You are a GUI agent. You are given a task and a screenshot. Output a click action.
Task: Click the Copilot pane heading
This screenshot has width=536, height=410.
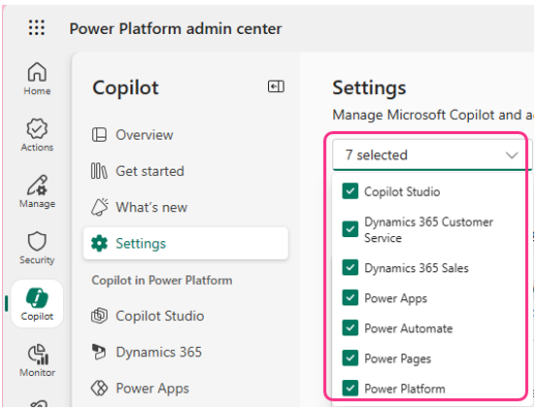125,88
